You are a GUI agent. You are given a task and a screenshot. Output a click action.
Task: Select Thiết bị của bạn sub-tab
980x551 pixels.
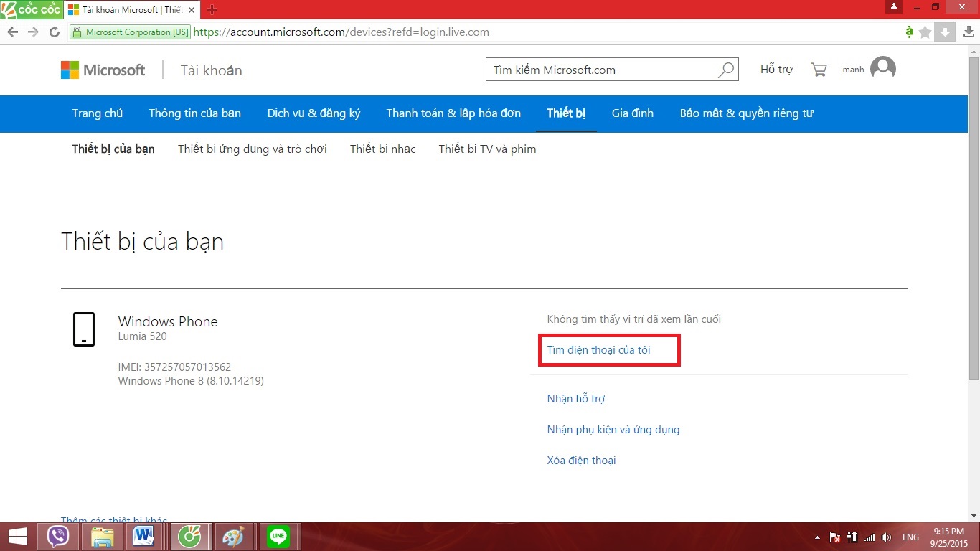coord(113,149)
